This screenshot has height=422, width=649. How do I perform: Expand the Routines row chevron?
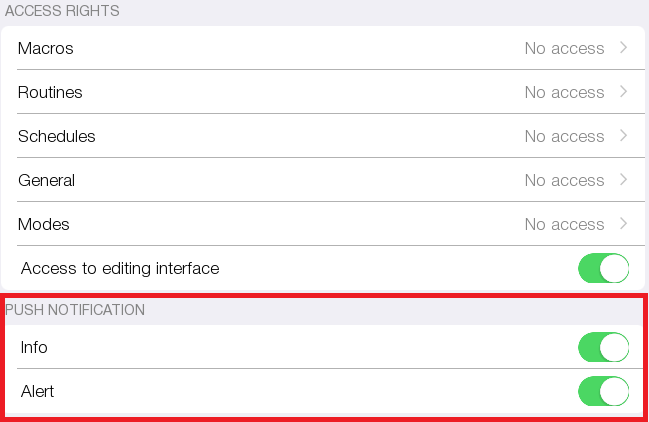[623, 92]
